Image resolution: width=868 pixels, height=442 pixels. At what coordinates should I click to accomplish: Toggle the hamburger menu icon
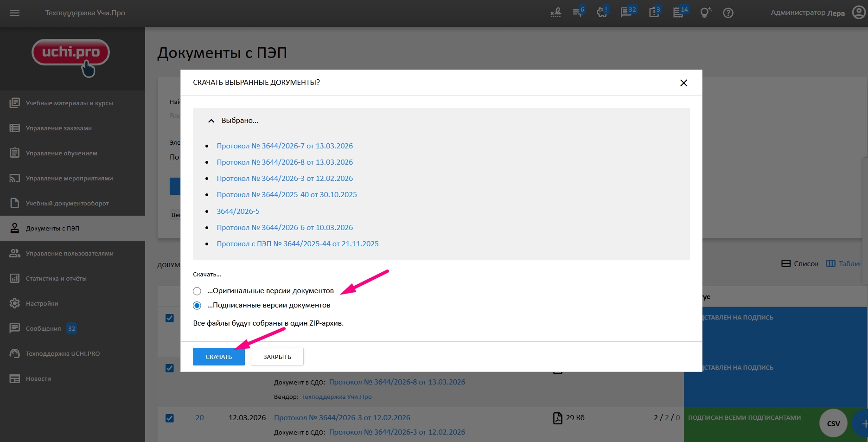pyautogui.click(x=15, y=13)
